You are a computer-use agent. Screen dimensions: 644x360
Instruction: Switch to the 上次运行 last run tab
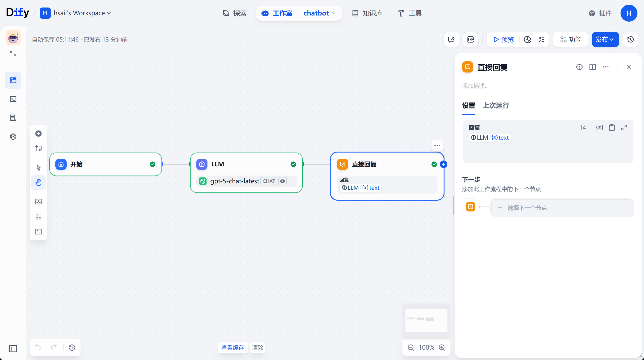click(496, 106)
